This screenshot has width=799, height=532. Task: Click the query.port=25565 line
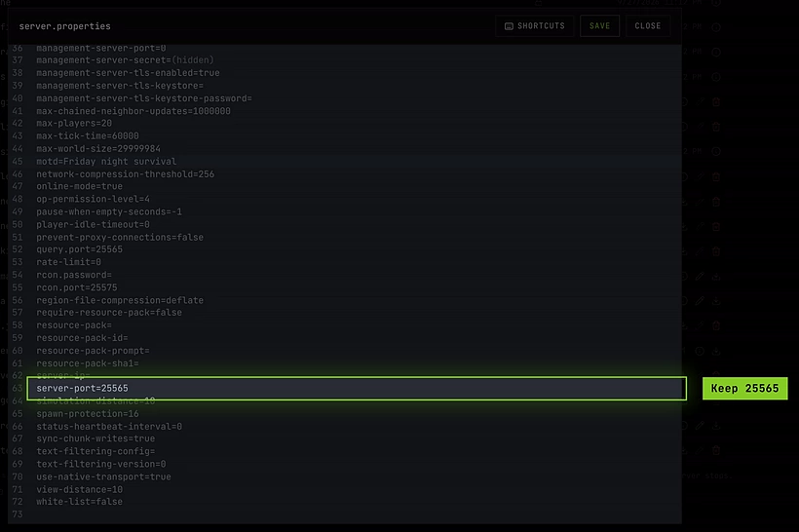(x=80, y=249)
